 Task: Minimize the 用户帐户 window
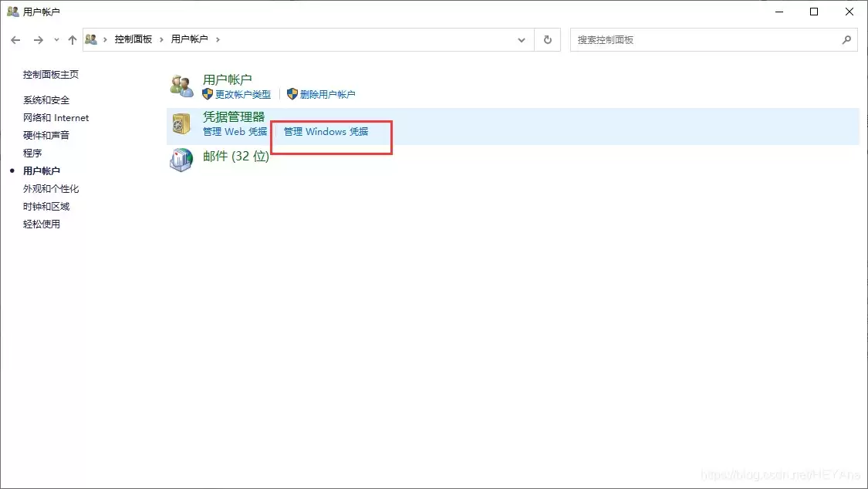click(779, 12)
